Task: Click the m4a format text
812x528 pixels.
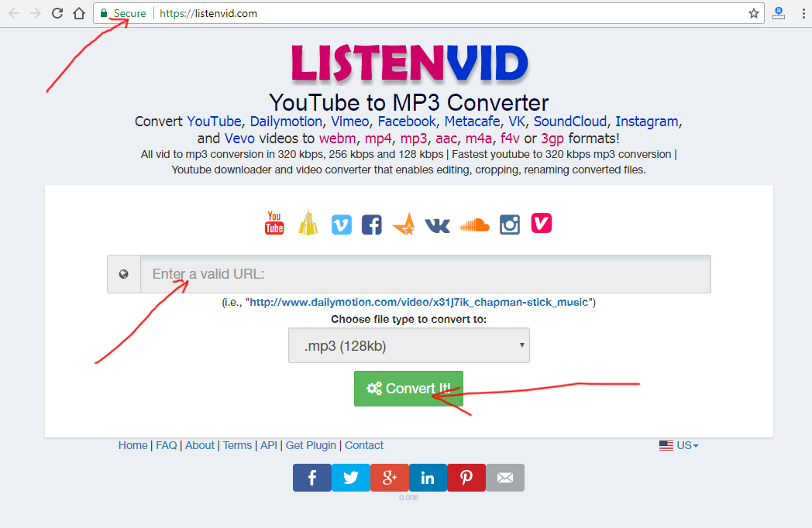Action: (479, 139)
